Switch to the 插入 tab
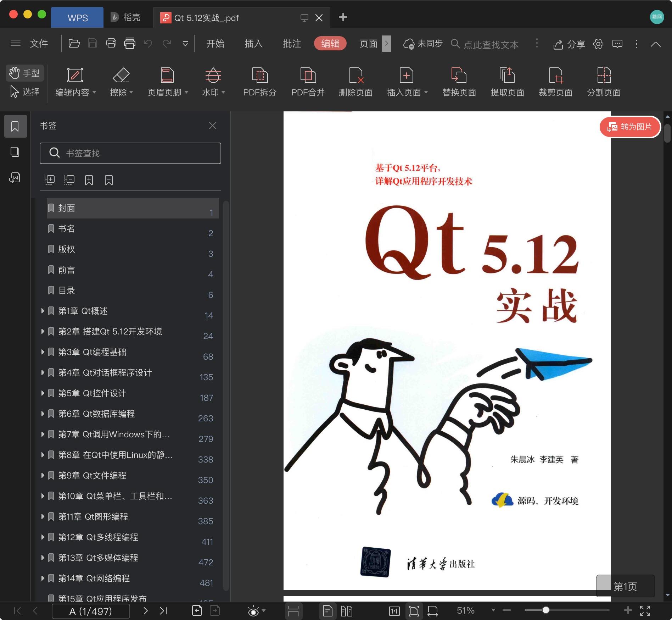 click(x=253, y=44)
